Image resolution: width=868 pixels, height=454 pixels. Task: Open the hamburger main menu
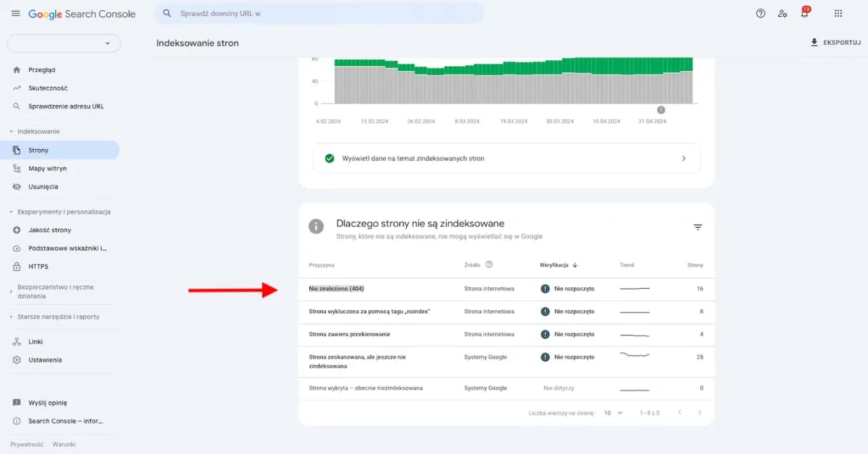point(16,14)
